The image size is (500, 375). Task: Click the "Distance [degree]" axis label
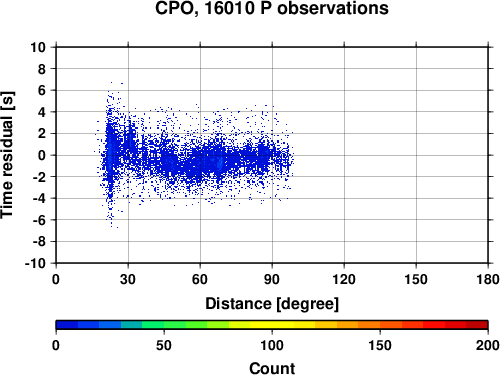(272, 304)
